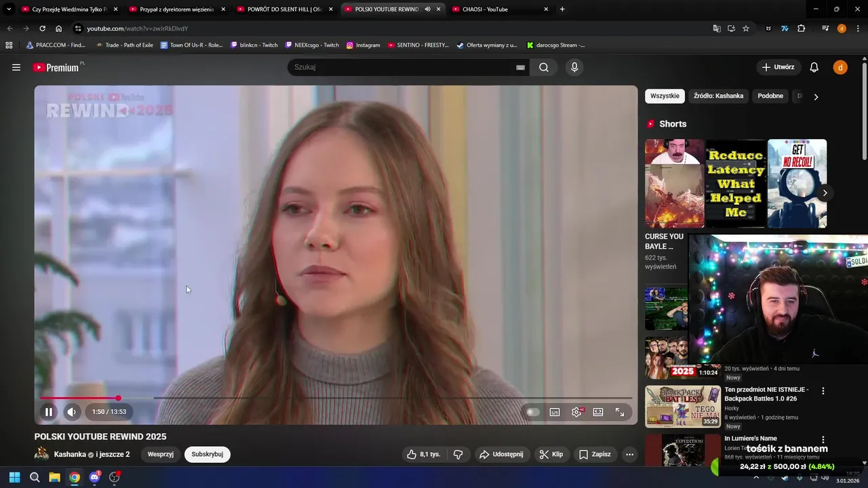Open the tab search dropdown arrow

9,9
